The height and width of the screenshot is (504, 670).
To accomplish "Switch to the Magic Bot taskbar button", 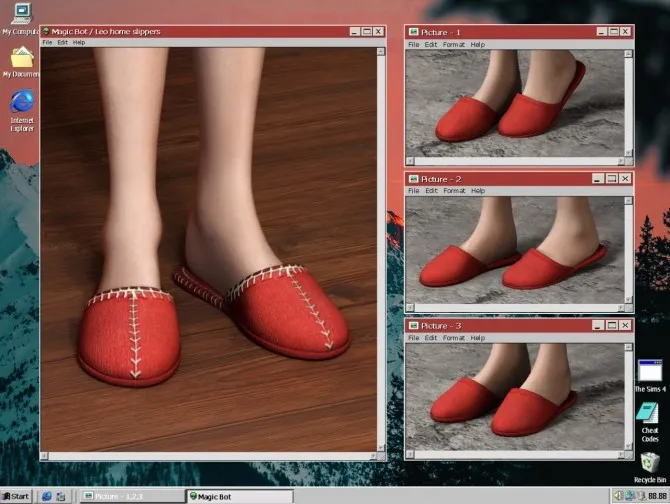I will click(240, 496).
